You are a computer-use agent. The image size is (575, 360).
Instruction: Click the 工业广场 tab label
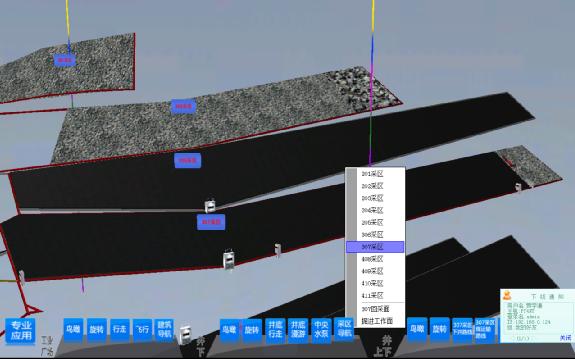coord(47,346)
